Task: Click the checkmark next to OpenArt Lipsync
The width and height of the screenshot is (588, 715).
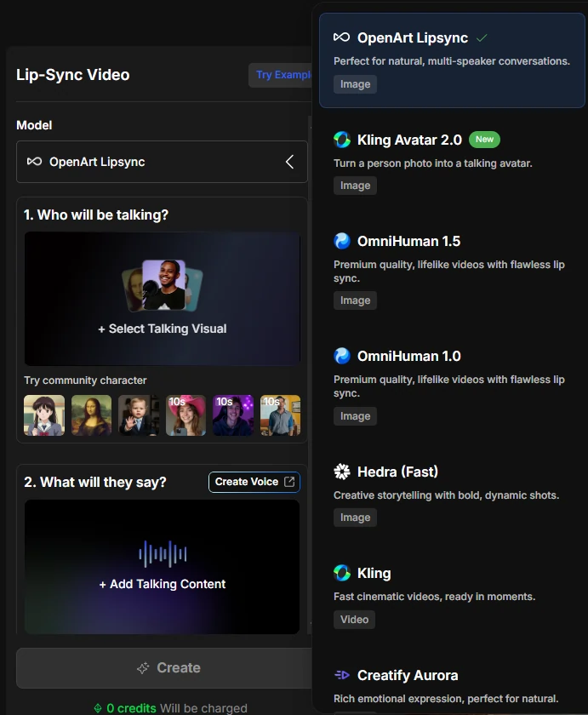Action: (482, 38)
